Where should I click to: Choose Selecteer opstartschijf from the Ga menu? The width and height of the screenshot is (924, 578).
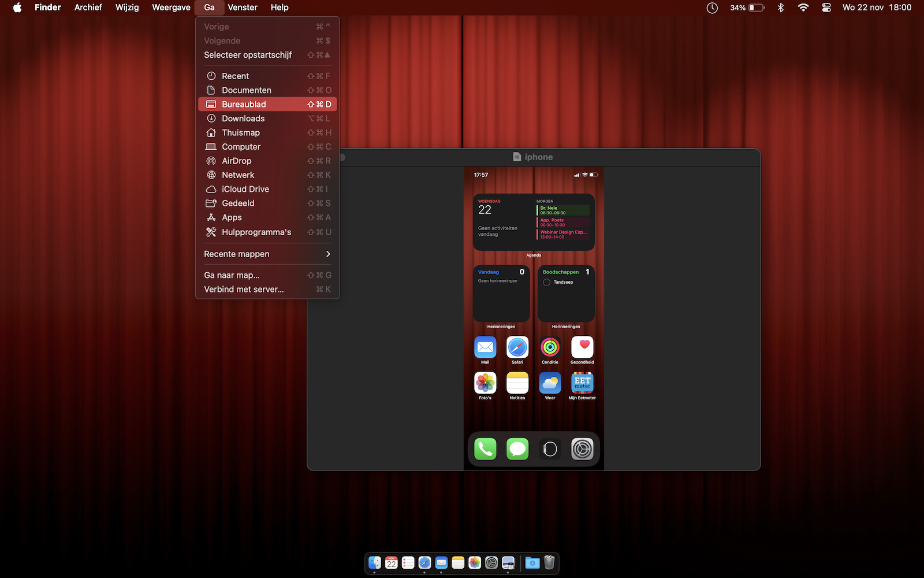(267, 55)
